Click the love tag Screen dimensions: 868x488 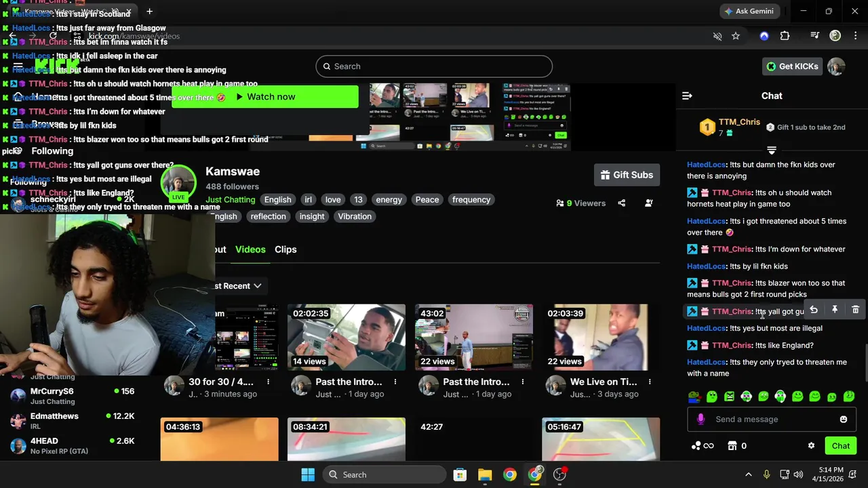click(333, 200)
